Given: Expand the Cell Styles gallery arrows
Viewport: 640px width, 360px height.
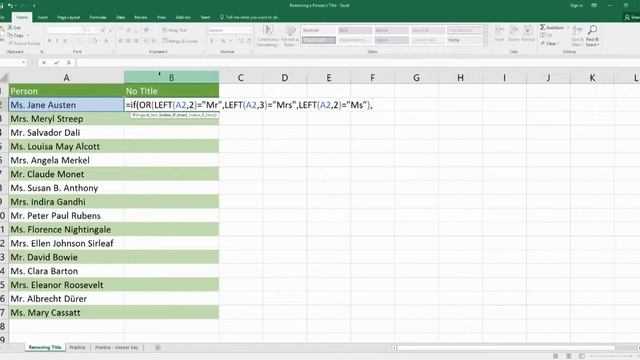Looking at the screenshot, I should [485, 35].
